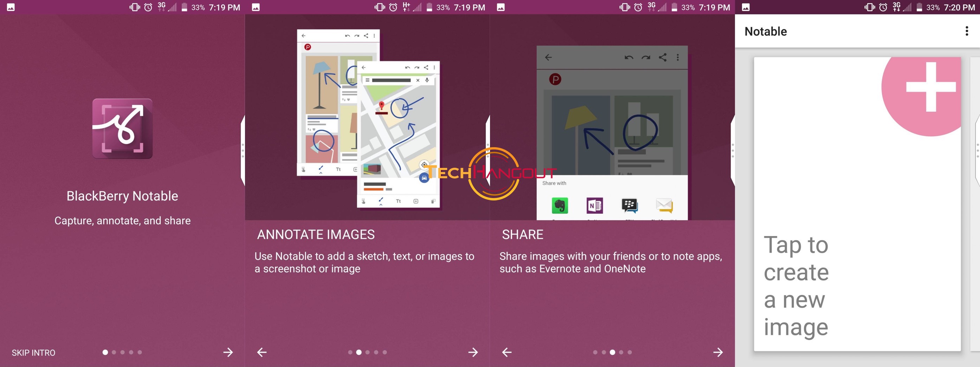Viewport: 980px width, 367px height.
Task: Go back using arrow on Annotate Images screen
Action: tap(262, 352)
